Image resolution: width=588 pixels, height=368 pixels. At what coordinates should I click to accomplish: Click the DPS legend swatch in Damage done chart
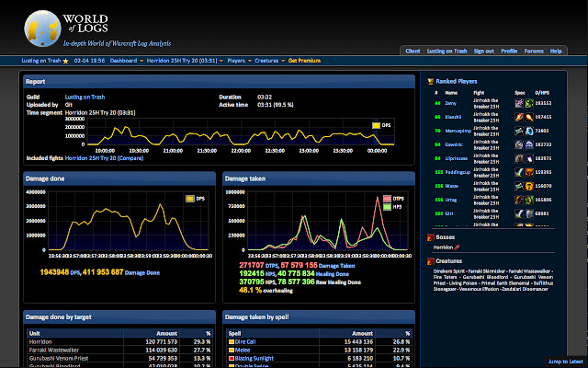point(190,199)
